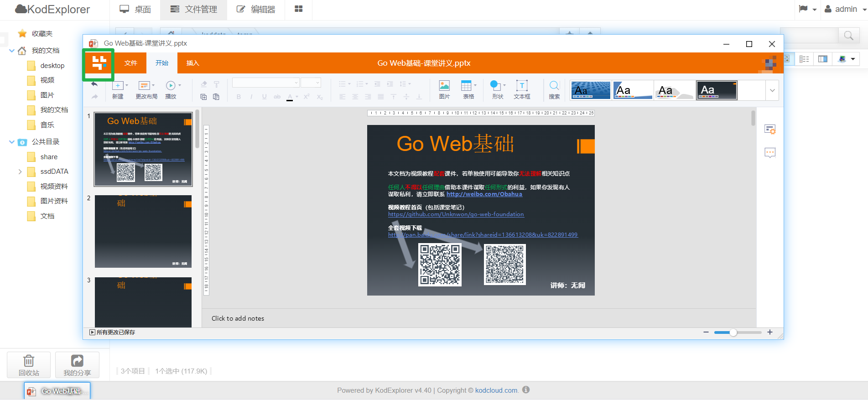Click the zoom in plus button
868x400 pixels.
click(770, 332)
